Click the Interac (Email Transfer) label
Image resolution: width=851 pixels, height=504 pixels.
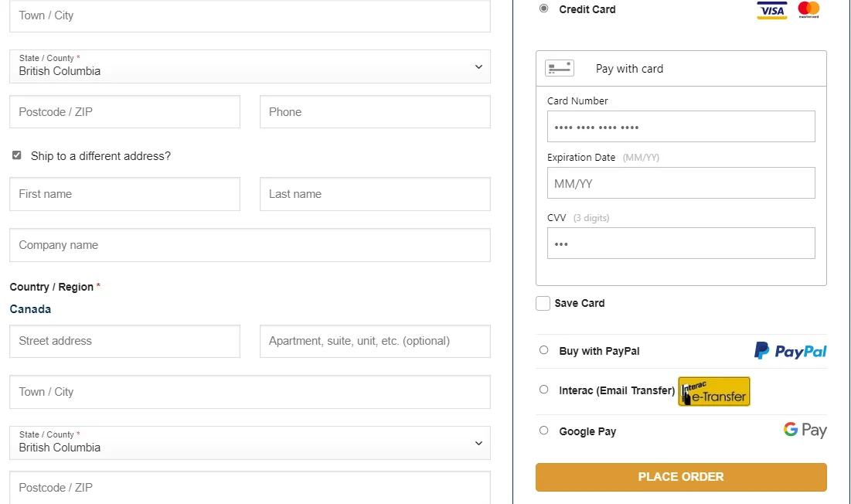pyautogui.click(x=617, y=390)
